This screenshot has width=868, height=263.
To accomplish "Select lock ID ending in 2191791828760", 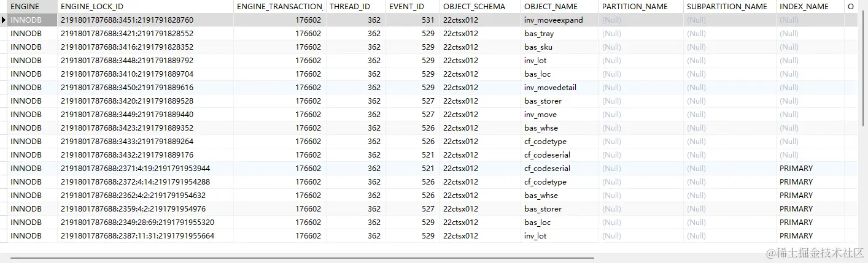I will pos(145,20).
